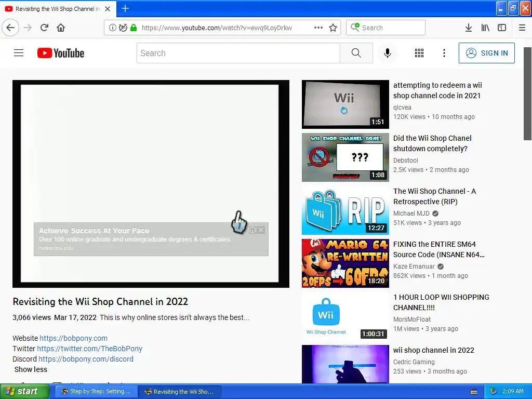Switch to Revisiting the Wii Sho taskbar window
The height and width of the screenshot is (399, 532).
tap(180, 392)
